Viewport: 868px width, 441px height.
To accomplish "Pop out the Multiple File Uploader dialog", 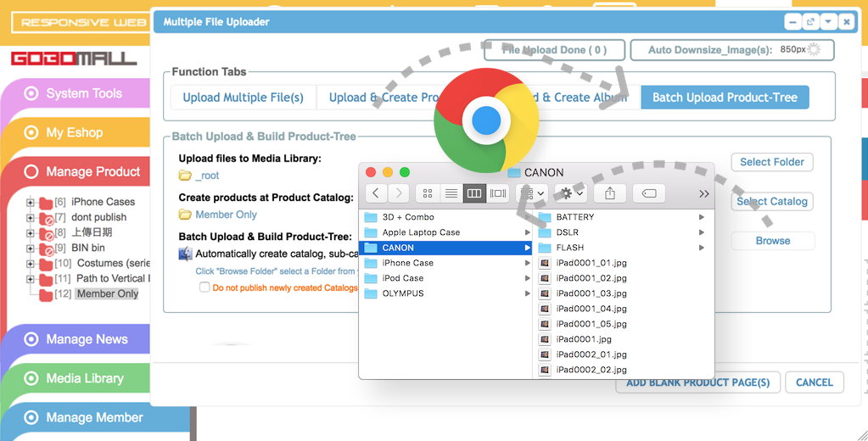I will pos(810,22).
